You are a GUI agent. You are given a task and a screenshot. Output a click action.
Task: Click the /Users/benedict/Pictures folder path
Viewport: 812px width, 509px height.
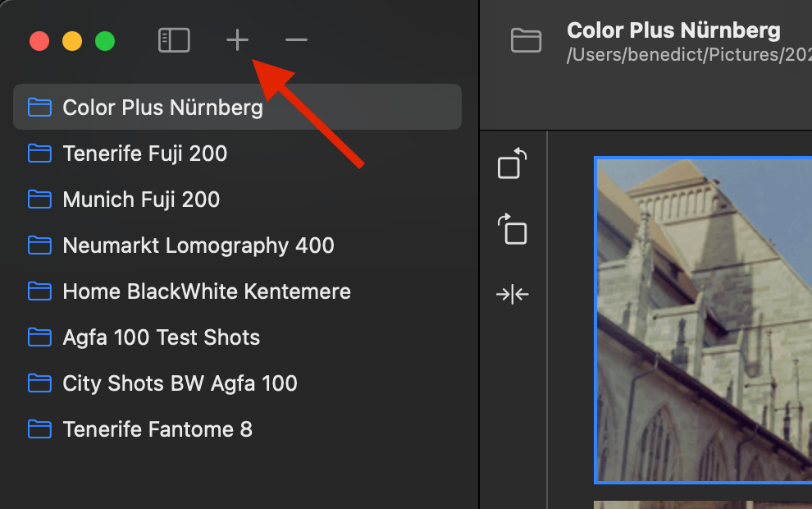tap(687, 57)
